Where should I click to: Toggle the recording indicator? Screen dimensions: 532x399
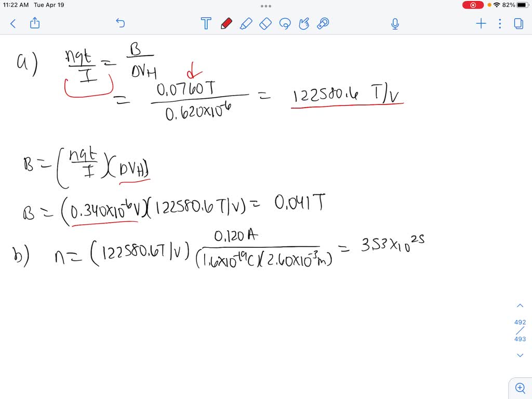(x=473, y=5)
